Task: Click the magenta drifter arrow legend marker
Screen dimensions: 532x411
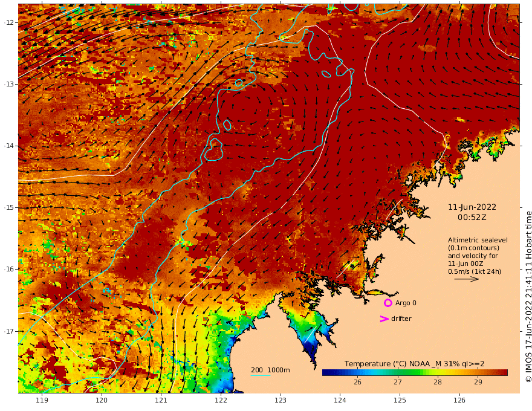Action: tap(384, 319)
